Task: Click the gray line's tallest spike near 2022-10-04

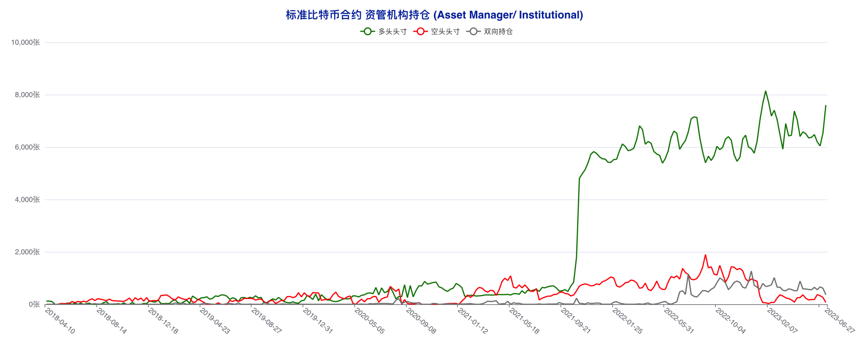Action: click(751, 271)
